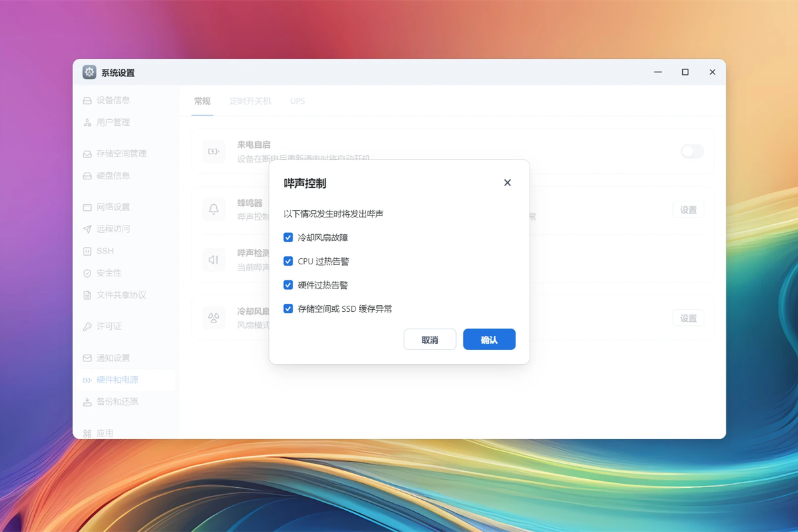Screen dimensions: 798x532
Task: Uncheck the 冷却风扇故障 checkbox
Action: click(288, 238)
